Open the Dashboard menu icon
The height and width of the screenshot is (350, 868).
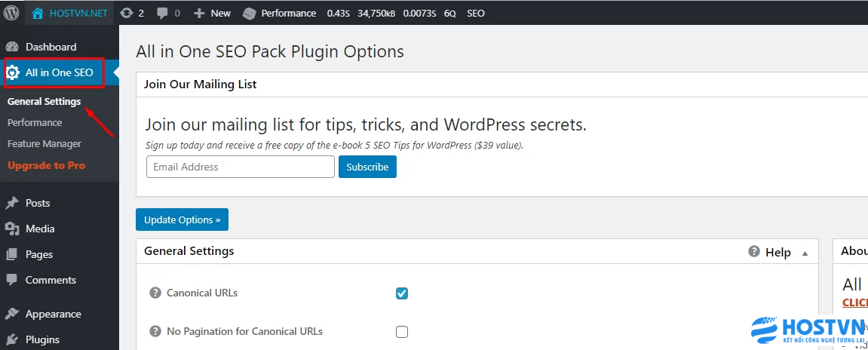[12, 47]
